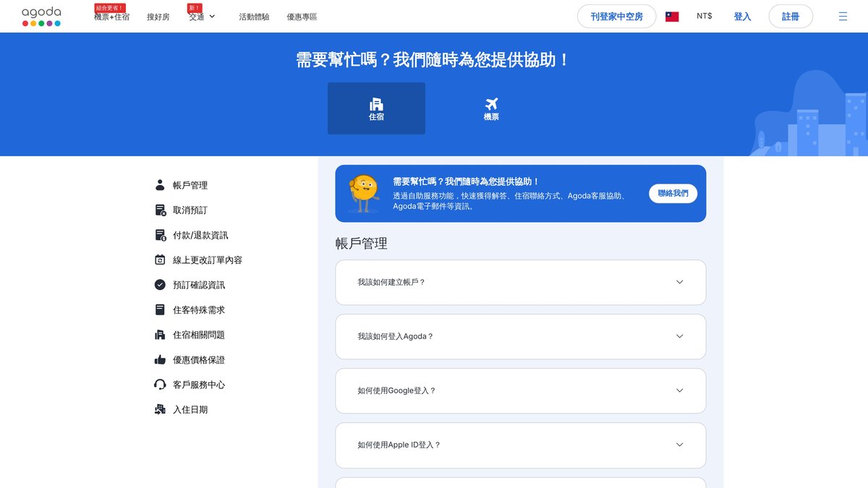Click the icon beside 入住日期

point(160,409)
